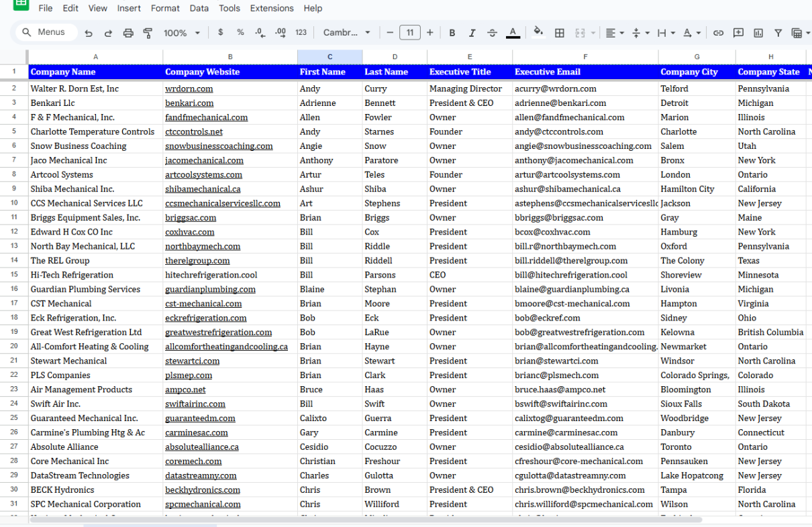Open the View menu
Image resolution: width=812 pixels, height=527 pixels.
click(98, 8)
